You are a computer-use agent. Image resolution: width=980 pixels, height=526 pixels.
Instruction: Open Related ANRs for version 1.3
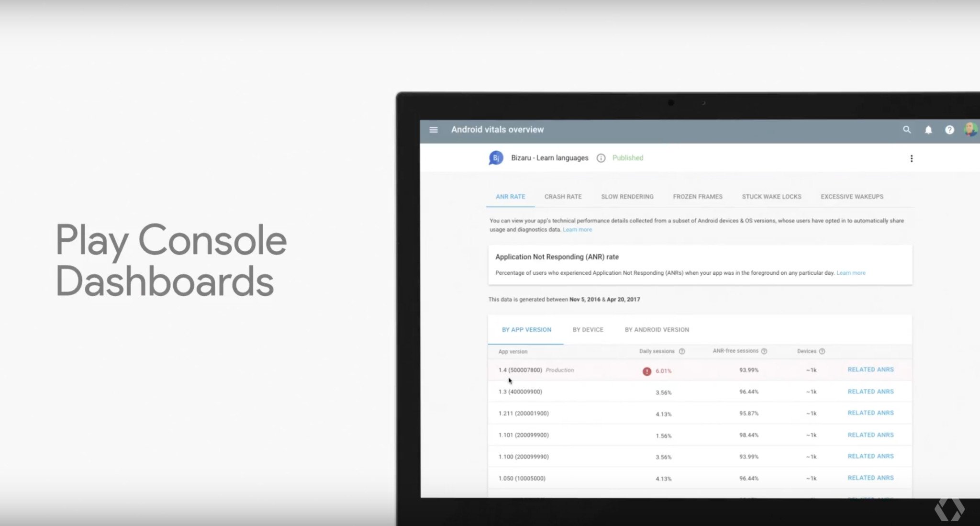(870, 392)
